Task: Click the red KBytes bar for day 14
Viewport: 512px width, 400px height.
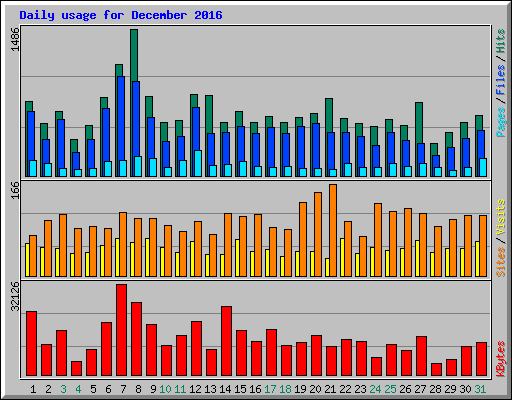Action: coord(226,341)
